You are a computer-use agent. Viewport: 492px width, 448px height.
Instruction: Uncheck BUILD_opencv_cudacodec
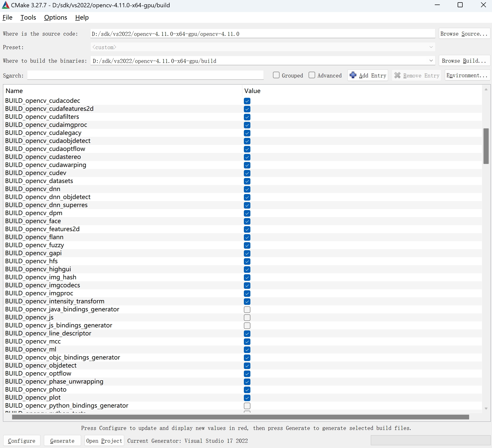point(247,101)
